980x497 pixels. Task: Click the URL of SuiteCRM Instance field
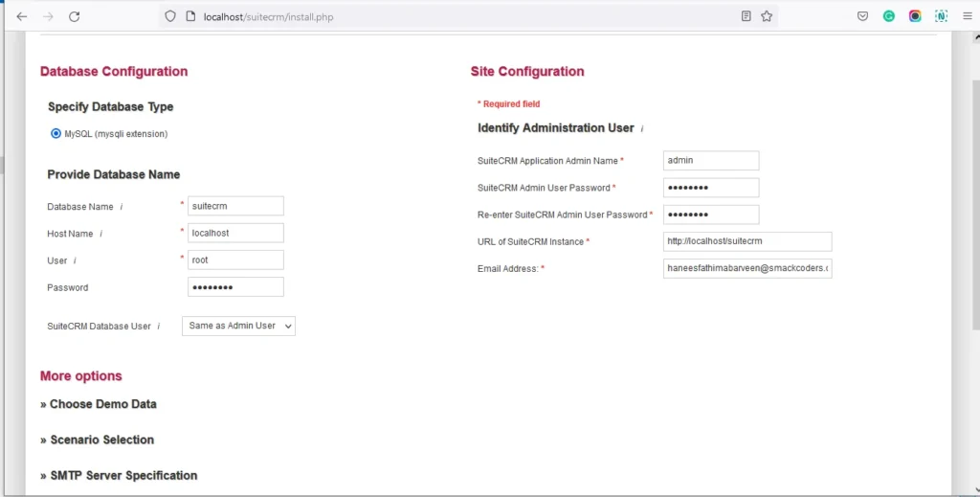click(x=746, y=241)
